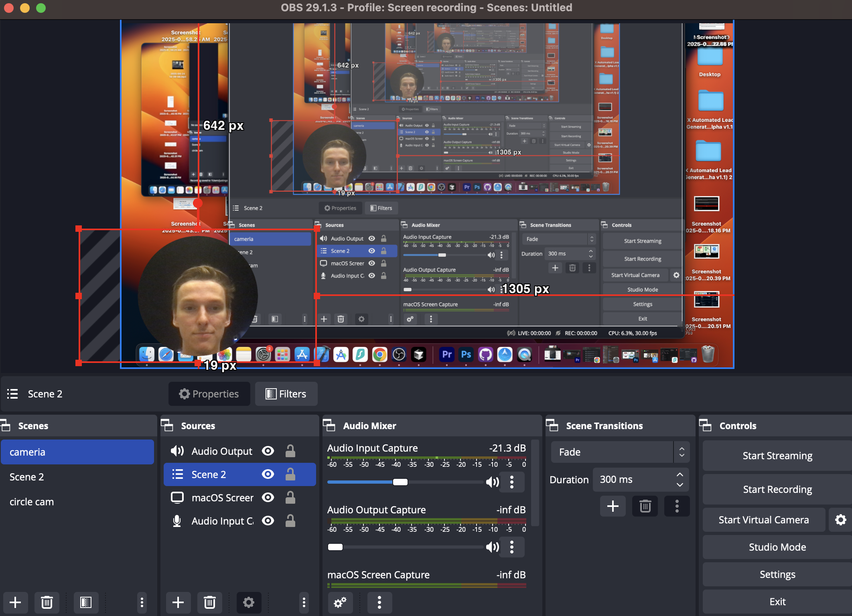Screen dimensions: 852x616
Task: Click the macOS Screen Capture display icon
Action: coord(177,498)
